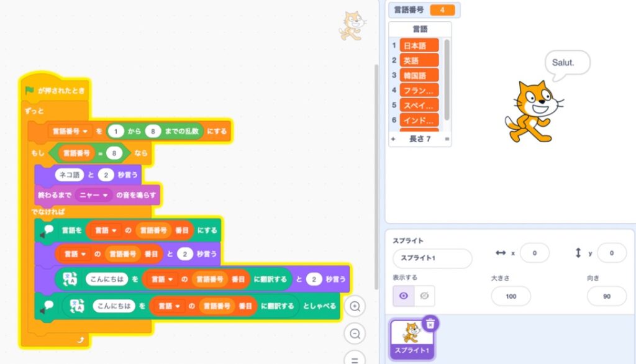The image size is (636, 364).
Task: Open the 言語 dropdown in the としゃべる block
Action: pos(169,306)
